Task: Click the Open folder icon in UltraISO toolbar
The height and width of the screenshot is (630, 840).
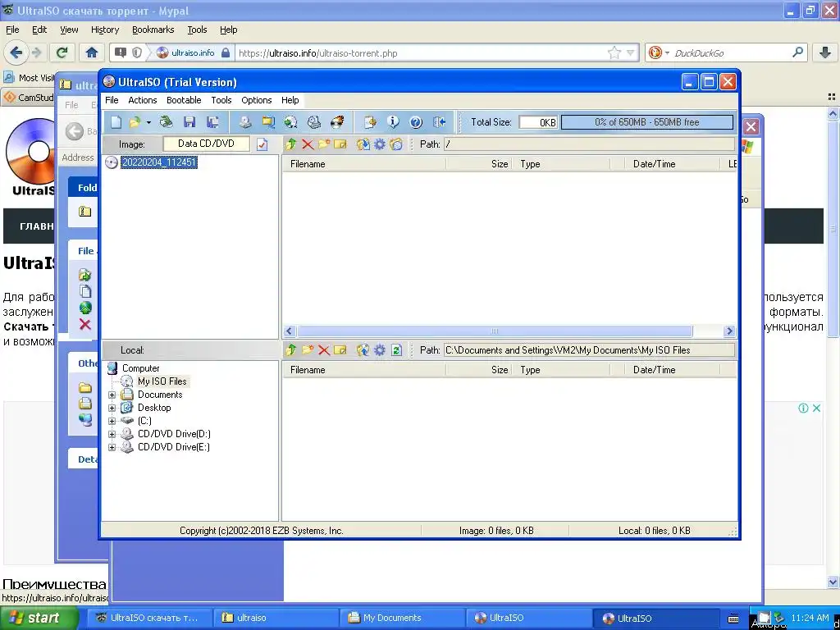Action: [135, 122]
